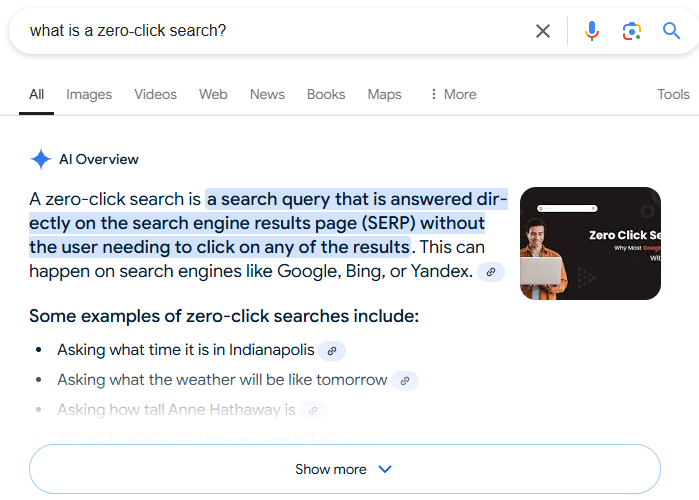
Task: Go to the News tab
Action: pos(267,94)
